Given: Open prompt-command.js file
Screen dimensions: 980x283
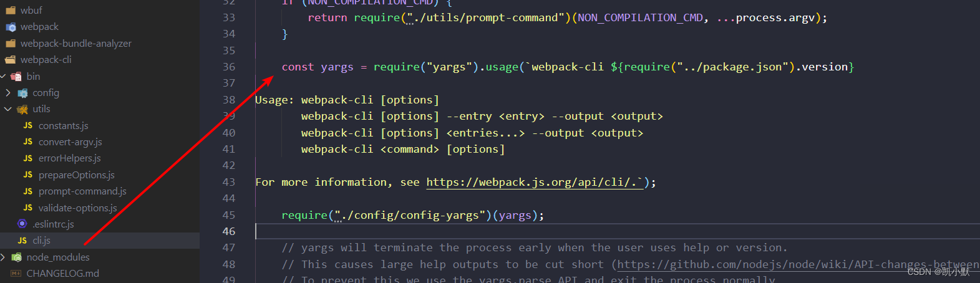Looking at the screenshot, I should click(82, 191).
